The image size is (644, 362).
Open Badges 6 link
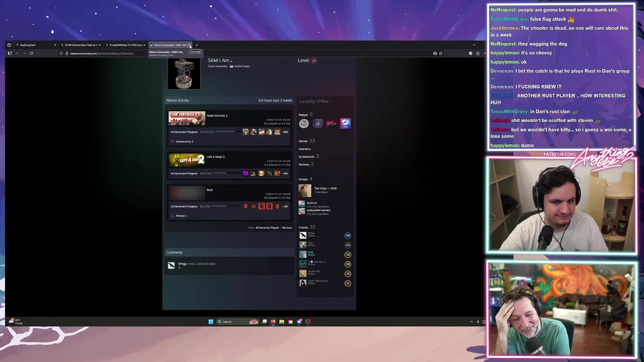305,115
